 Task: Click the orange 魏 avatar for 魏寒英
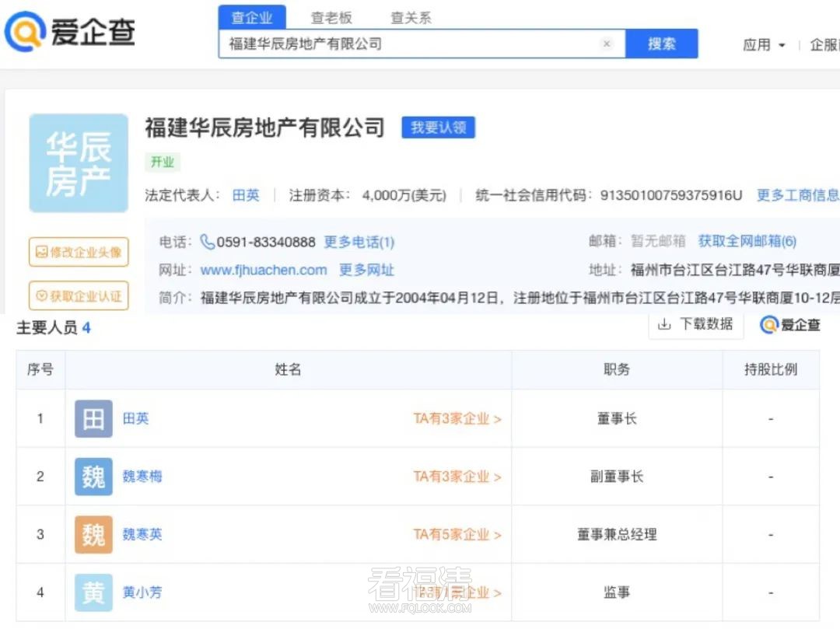(93, 535)
